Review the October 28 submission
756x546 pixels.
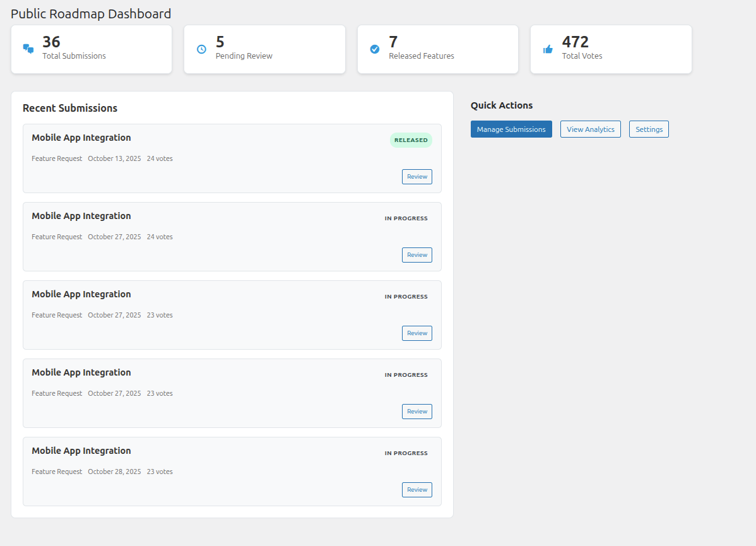(x=416, y=490)
